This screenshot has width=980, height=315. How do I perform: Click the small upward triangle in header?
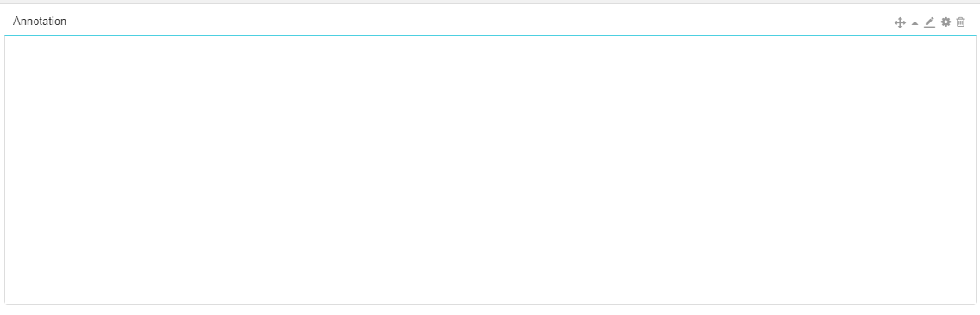tap(915, 23)
